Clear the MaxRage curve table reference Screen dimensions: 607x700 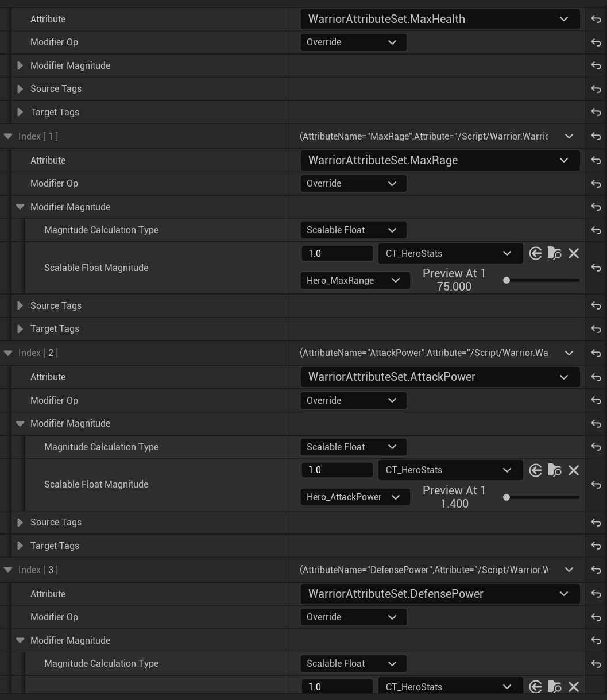(x=573, y=253)
